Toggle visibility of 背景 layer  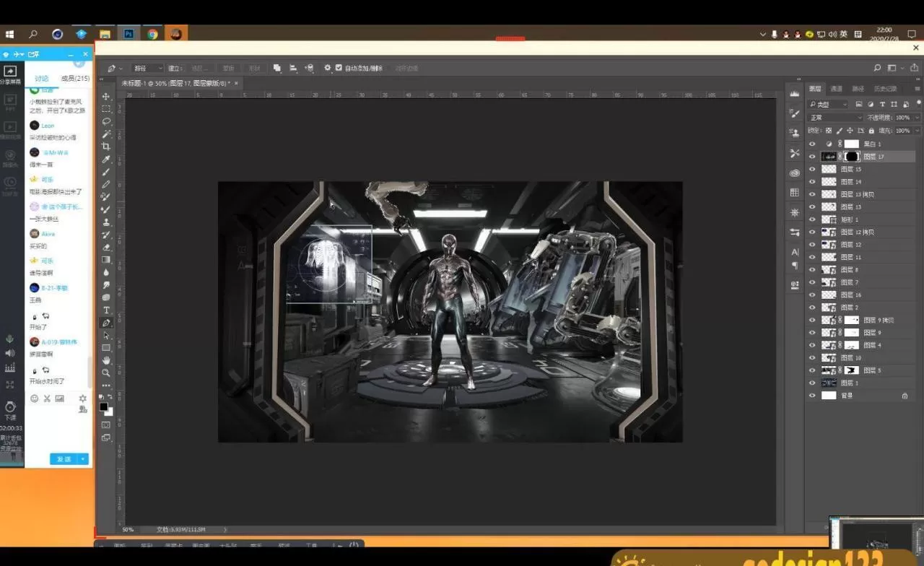click(812, 396)
